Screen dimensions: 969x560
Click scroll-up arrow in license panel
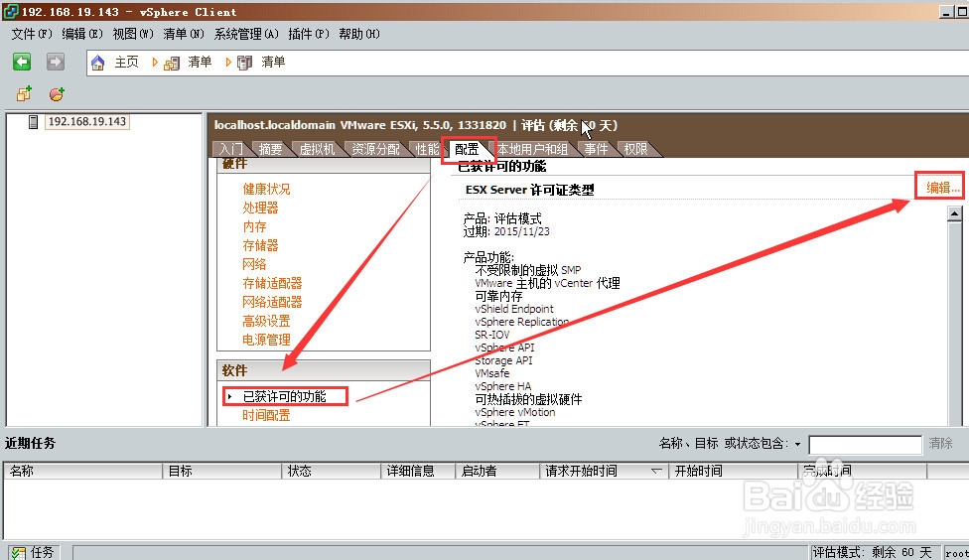(955, 213)
